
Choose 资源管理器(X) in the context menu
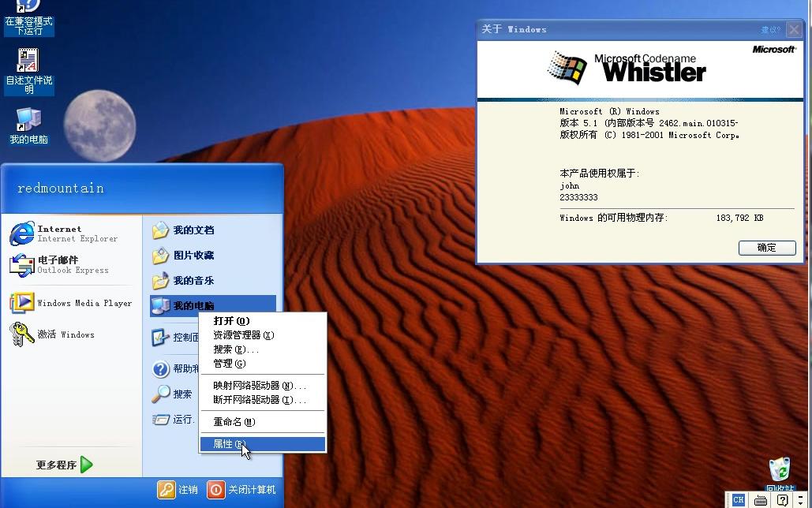(x=262, y=335)
